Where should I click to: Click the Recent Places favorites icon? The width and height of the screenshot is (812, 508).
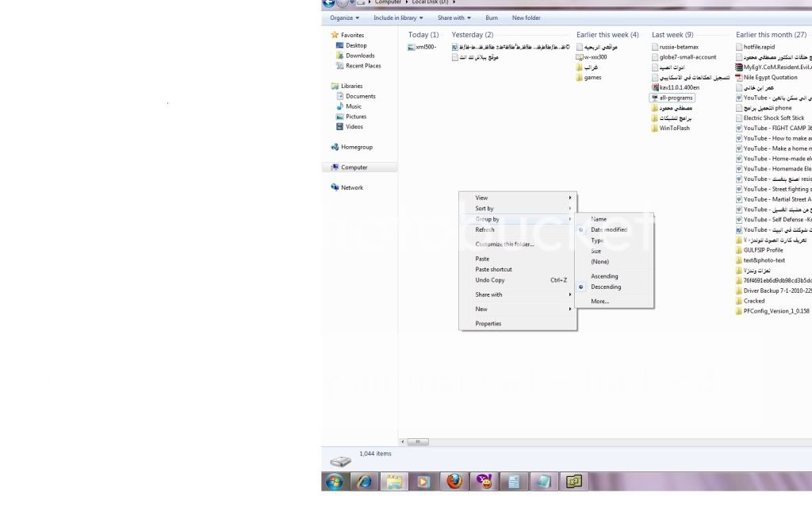pos(339,66)
